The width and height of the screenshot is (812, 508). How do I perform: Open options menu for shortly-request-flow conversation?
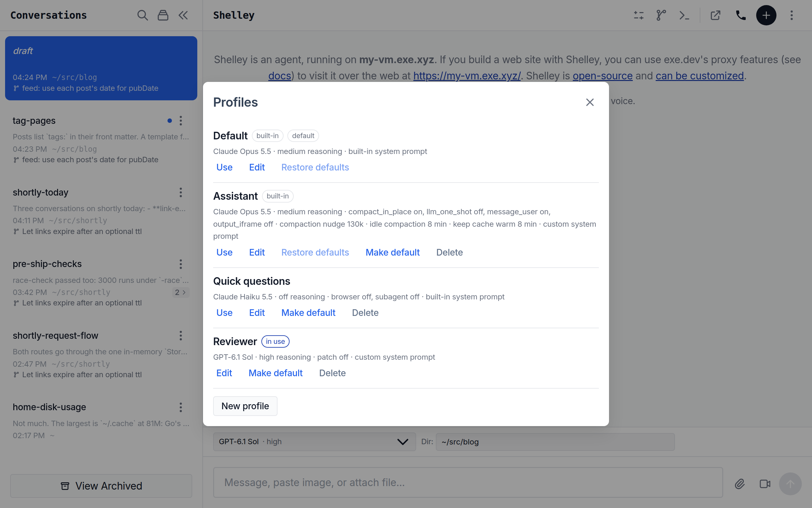pos(181,336)
